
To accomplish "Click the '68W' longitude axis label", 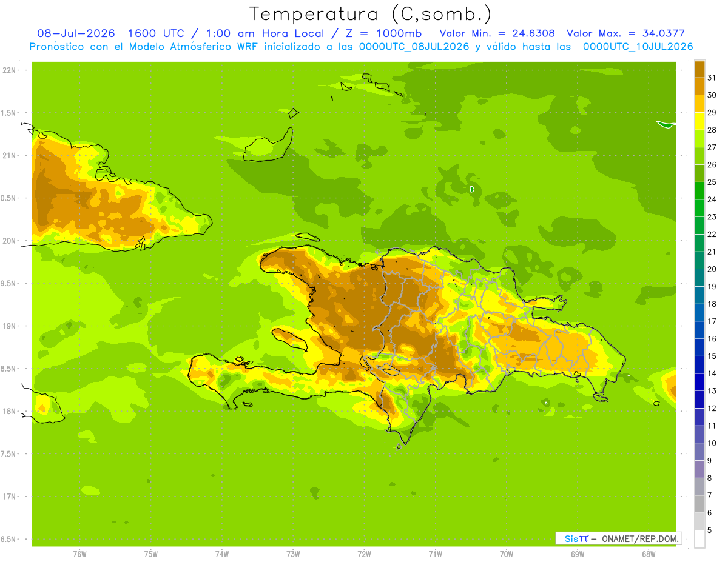I will pyautogui.click(x=648, y=554).
